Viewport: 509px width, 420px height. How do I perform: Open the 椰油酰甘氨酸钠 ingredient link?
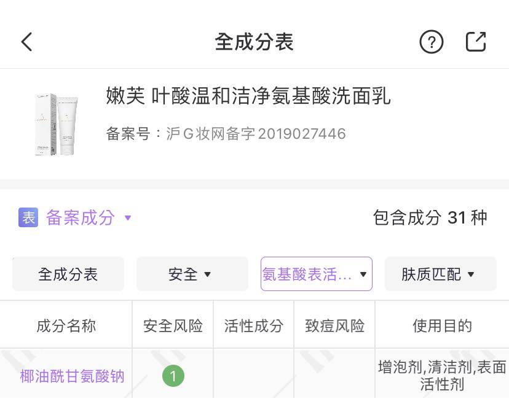pos(72,376)
